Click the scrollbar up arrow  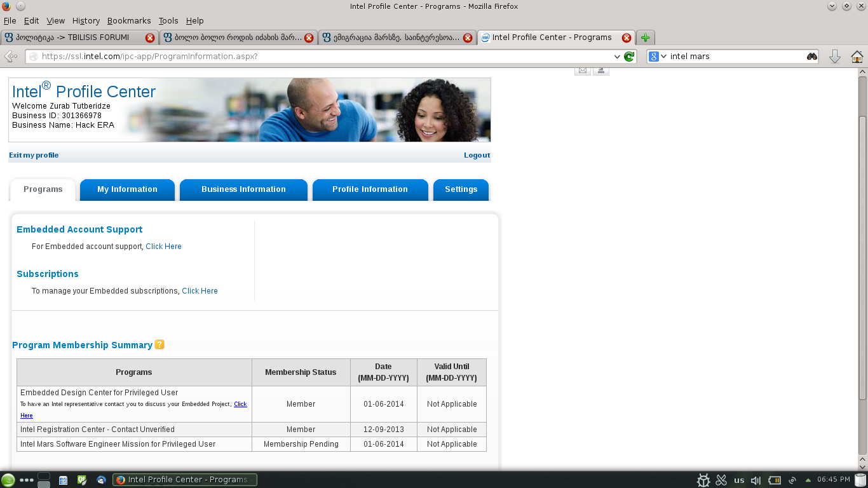click(862, 72)
